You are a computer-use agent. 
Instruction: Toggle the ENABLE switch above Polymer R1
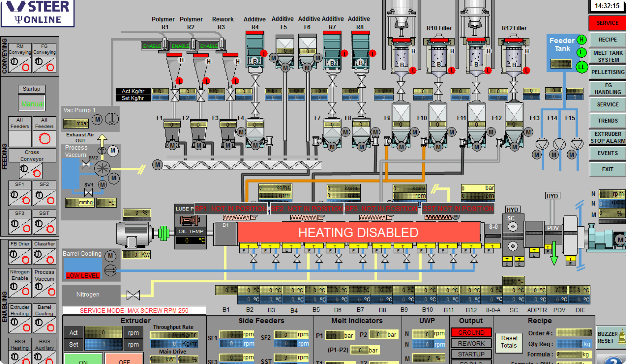click(x=152, y=46)
